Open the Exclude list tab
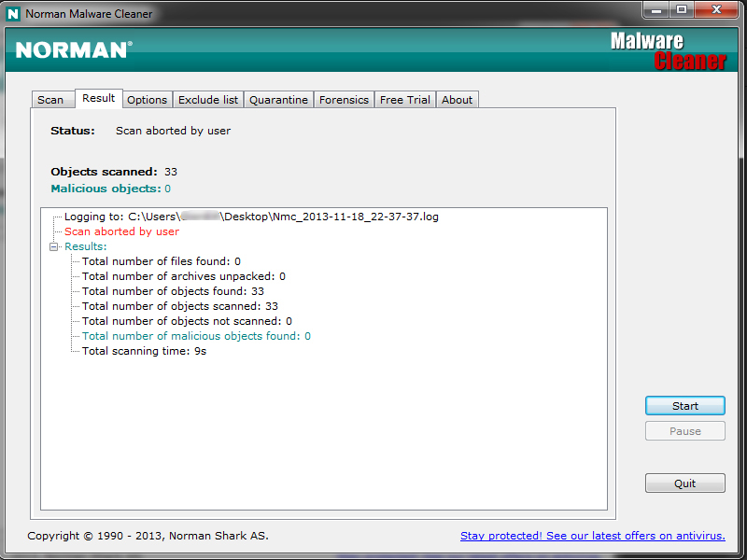 tap(208, 100)
